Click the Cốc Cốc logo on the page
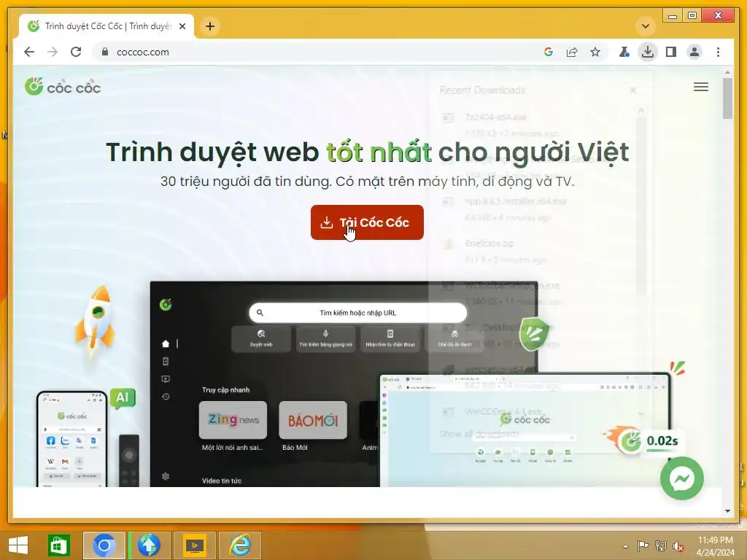 (63, 87)
